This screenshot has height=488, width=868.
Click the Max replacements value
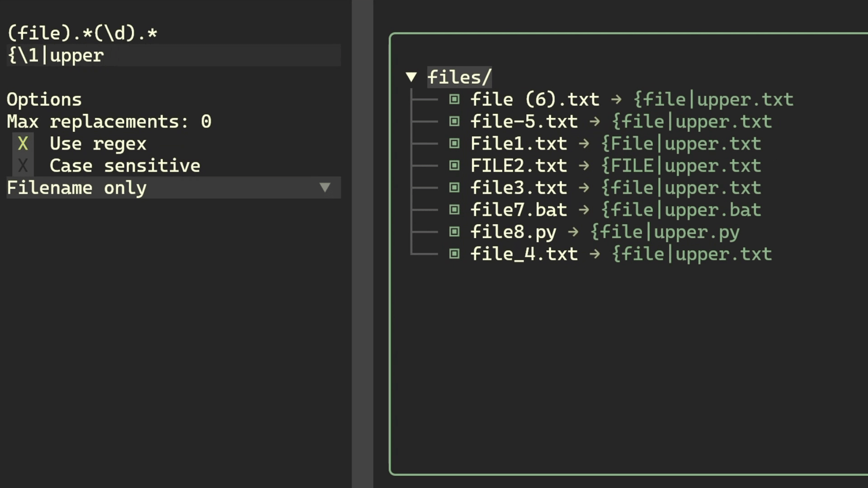(x=206, y=122)
